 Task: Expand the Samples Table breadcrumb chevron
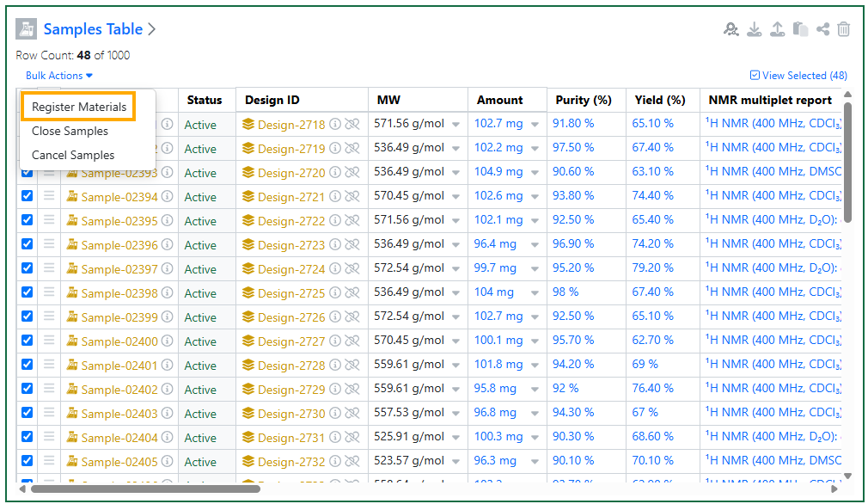point(151,29)
